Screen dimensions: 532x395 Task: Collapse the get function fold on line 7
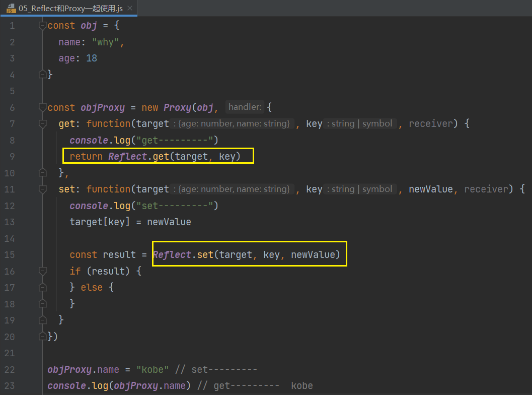[42, 123]
